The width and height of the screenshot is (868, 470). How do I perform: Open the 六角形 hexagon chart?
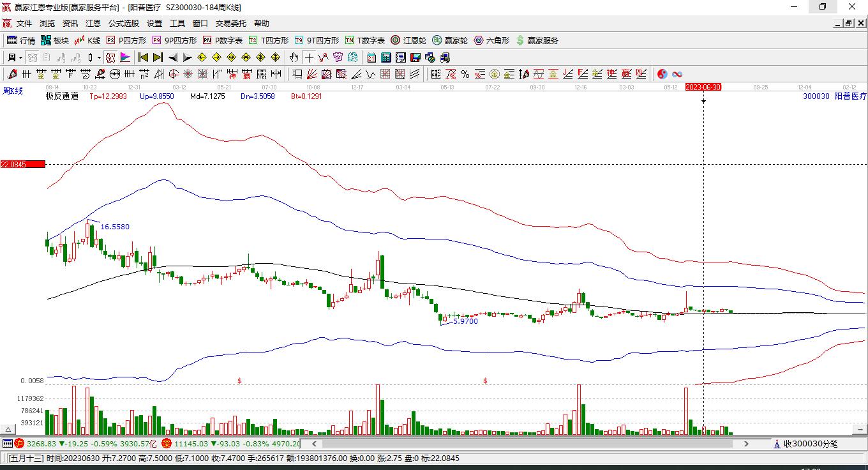pos(491,40)
